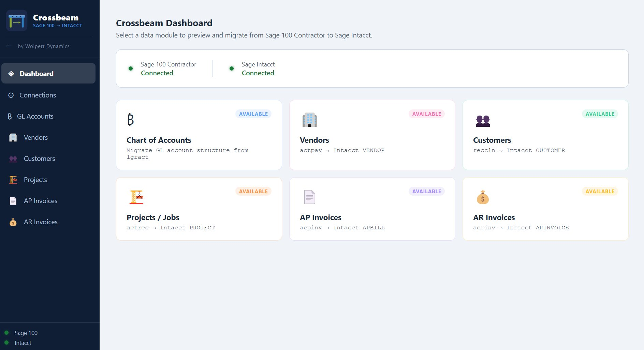644x350 pixels.
Task: Click the 'Sage Intacct' connection label
Action: pyautogui.click(x=258, y=64)
